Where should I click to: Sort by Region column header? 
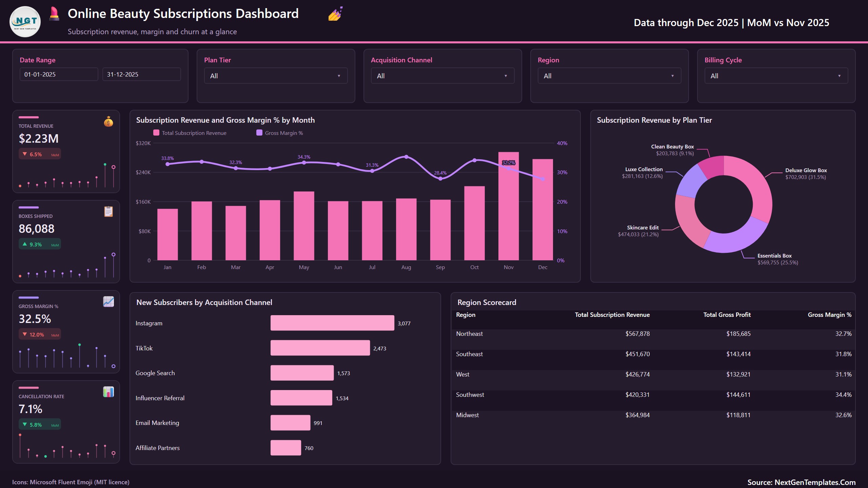(x=466, y=315)
